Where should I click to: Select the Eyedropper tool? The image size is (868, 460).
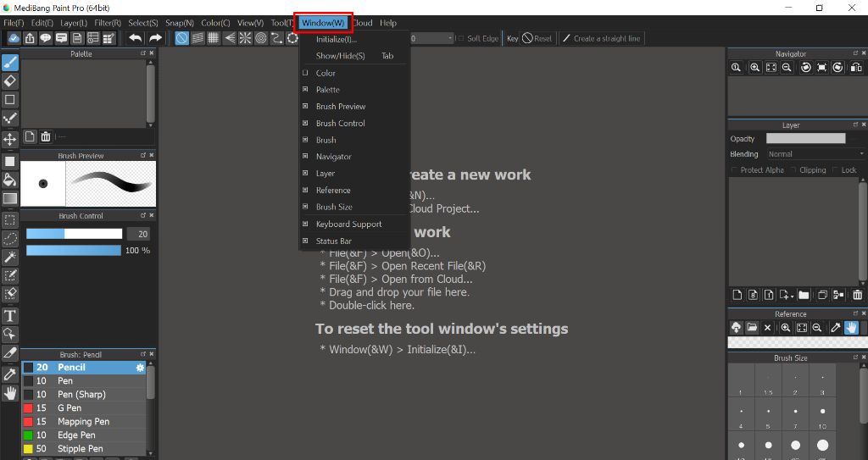(9, 374)
